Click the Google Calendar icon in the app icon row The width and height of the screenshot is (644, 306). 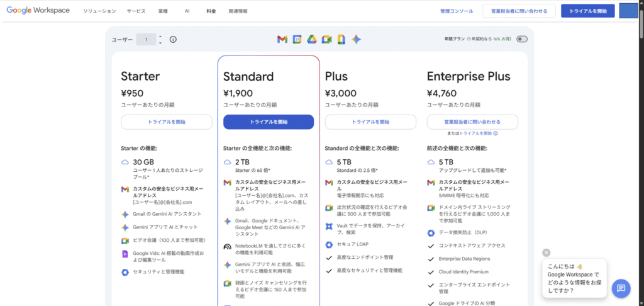297,40
